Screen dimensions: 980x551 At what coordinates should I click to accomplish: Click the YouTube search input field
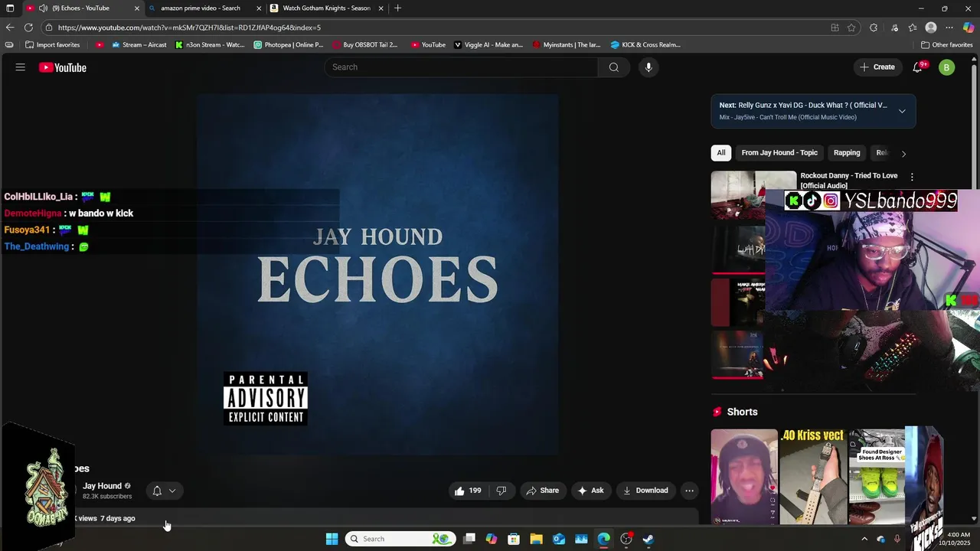pos(461,67)
